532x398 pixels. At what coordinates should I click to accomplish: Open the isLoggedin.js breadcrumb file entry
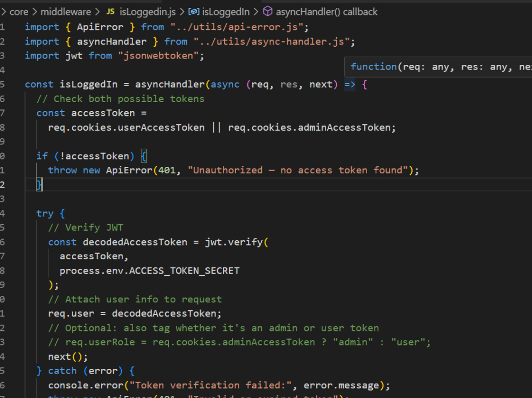pos(147,12)
